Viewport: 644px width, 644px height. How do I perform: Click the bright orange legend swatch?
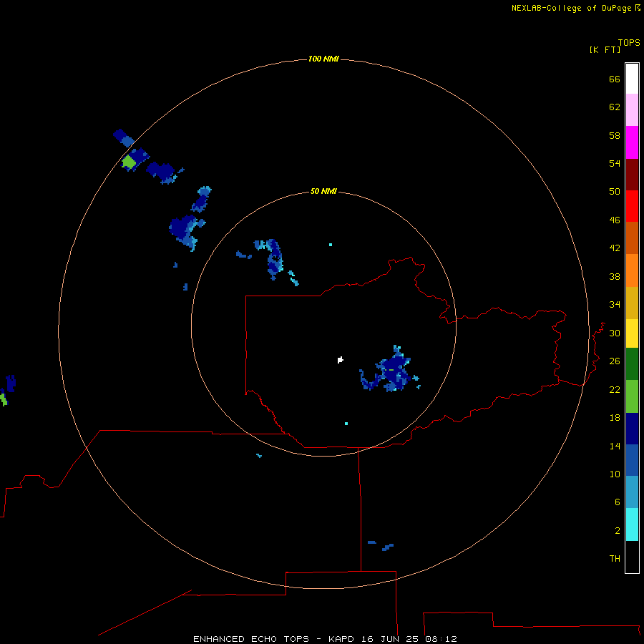[632, 270]
